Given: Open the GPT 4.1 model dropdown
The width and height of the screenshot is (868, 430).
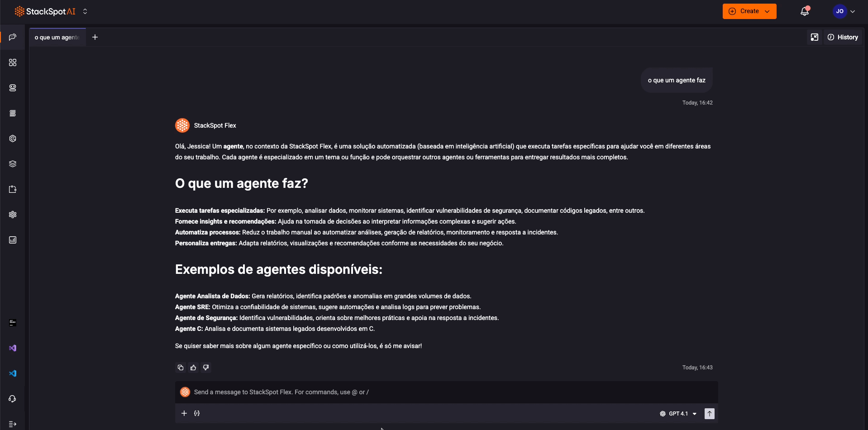Looking at the screenshot, I should (678, 414).
